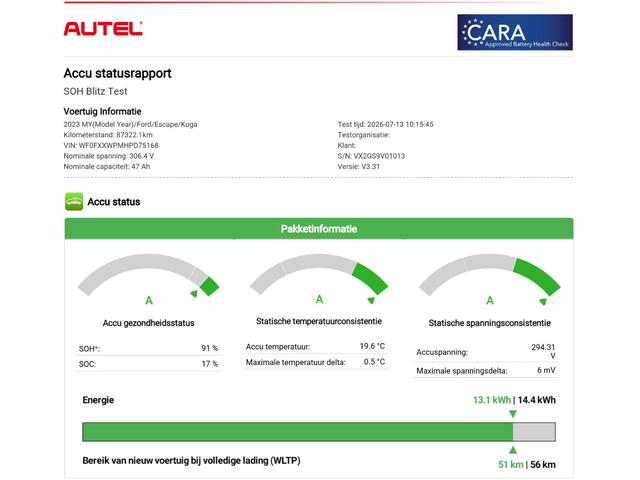Image resolution: width=640 pixels, height=480 pixels.
Task: Click the CARA Approved Battery Health Check badge
Action: point(515,32)
